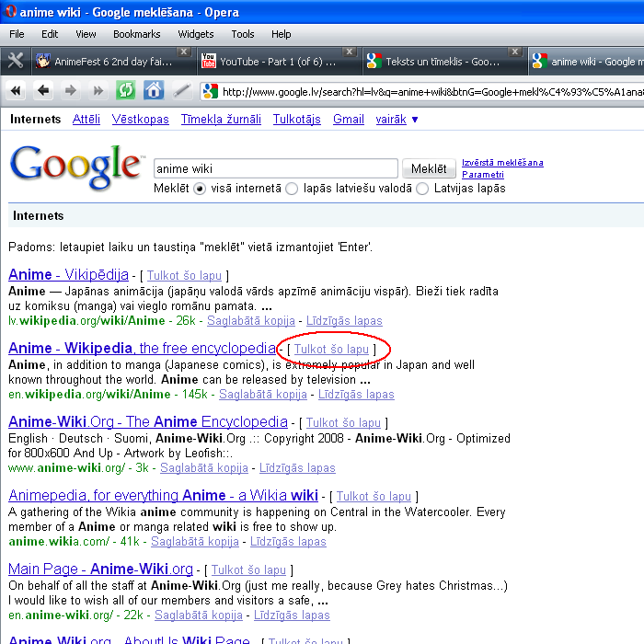The width and height of the screenshot is (644, 644).
Task: Open 'Anime - Wikipedia, the free encyclopedia' result
Action: (x=142, y=348)
